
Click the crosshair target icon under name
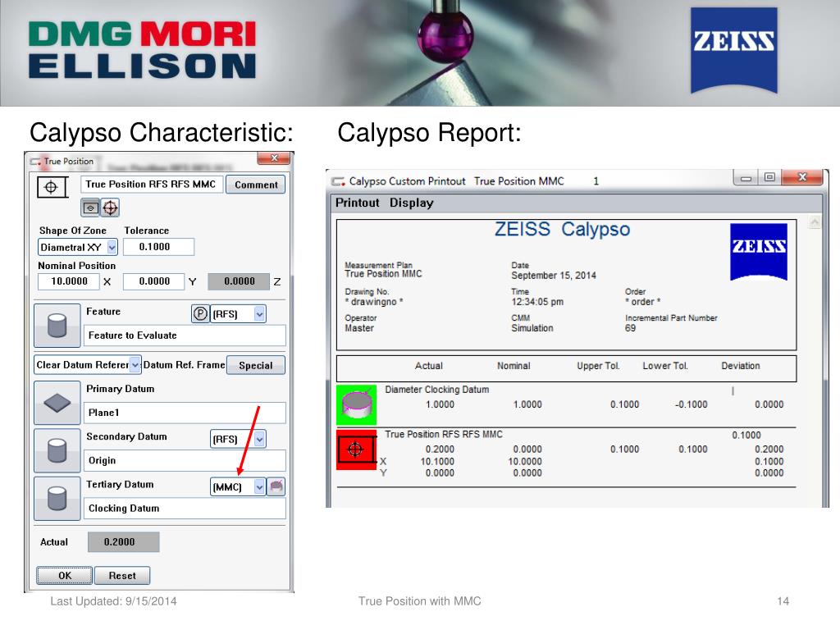pos(111,208)
